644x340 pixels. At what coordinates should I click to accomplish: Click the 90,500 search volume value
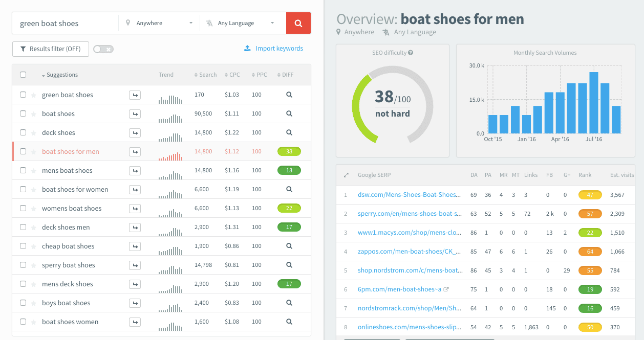click(203, 114)
